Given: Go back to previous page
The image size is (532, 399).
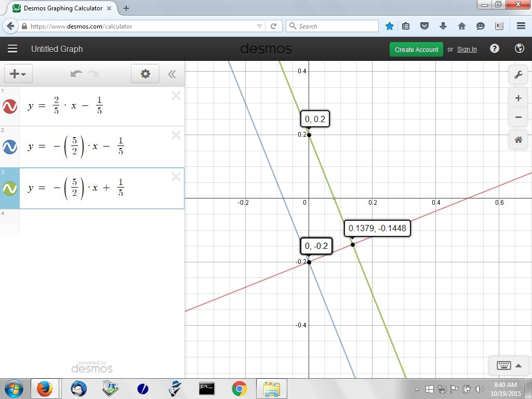Looking at the screenshot, I should tap(10, 26).
